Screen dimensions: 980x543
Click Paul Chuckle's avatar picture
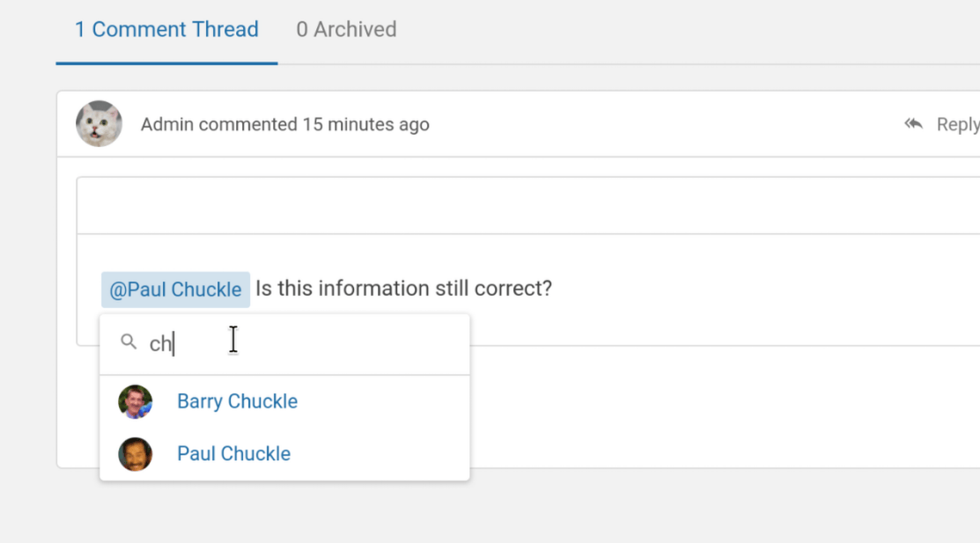point(135,454)
